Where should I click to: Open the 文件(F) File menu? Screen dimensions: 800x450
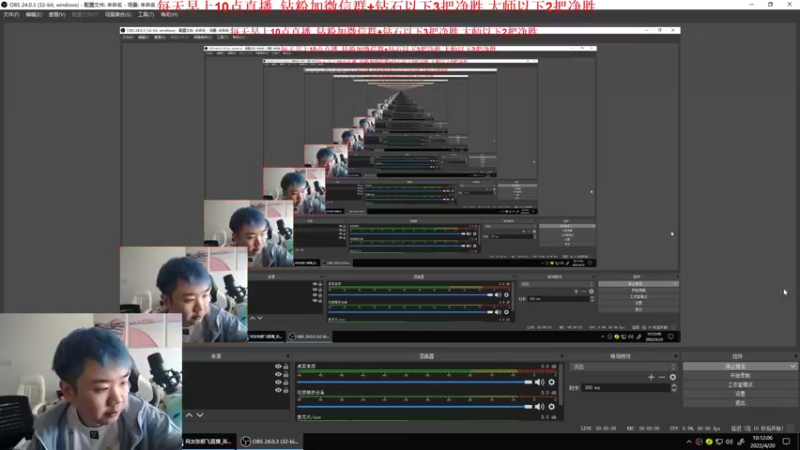pos(11,15)
